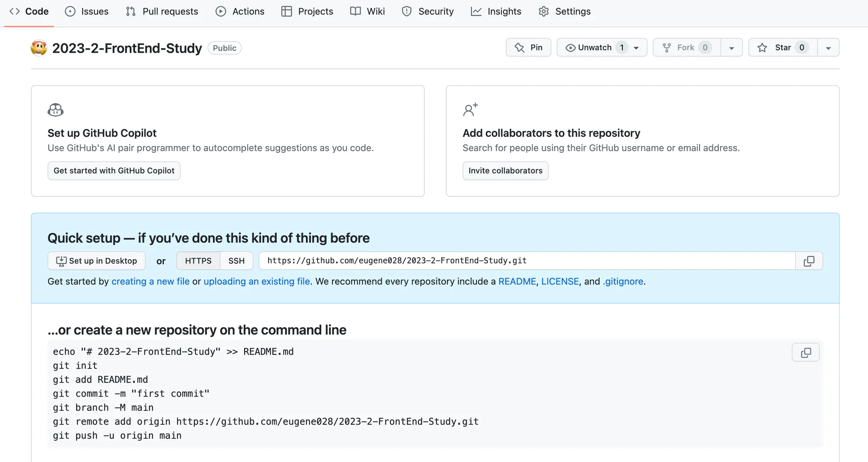Expand the Star lists dropdown arrow
This screenshot has width=868, height=462.
pos(828,48)
